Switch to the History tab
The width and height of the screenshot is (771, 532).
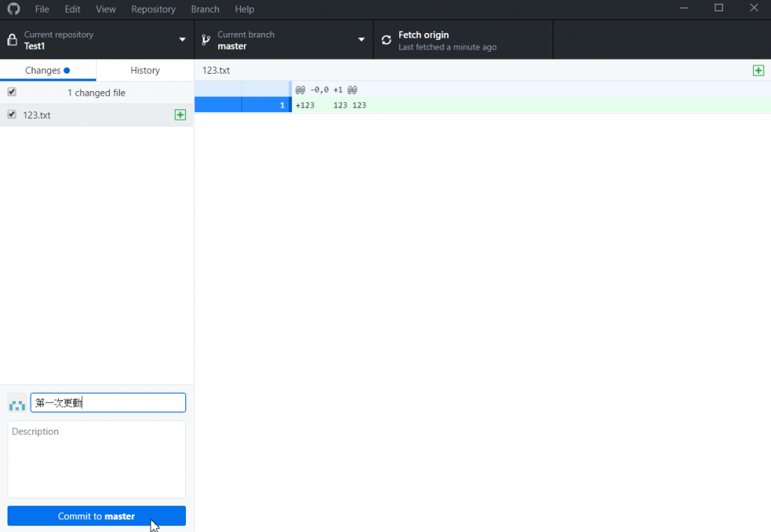145,70
